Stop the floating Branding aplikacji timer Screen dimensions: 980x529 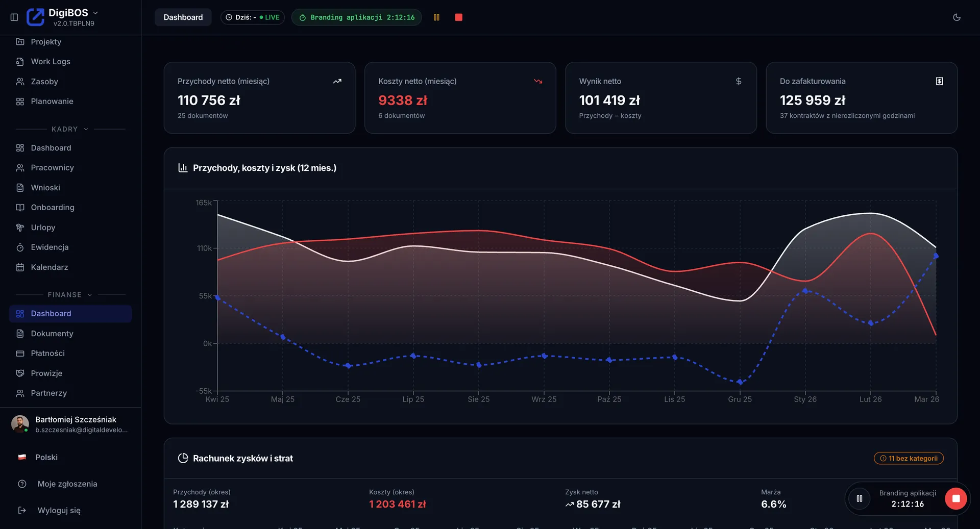pyautogui.click(x=955, y=498)
